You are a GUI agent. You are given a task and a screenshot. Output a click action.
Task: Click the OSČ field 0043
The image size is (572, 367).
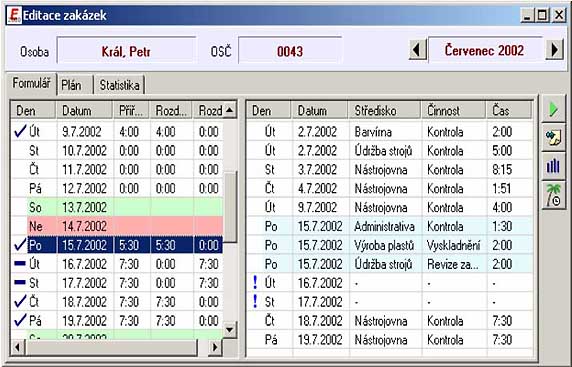[290, 51]
